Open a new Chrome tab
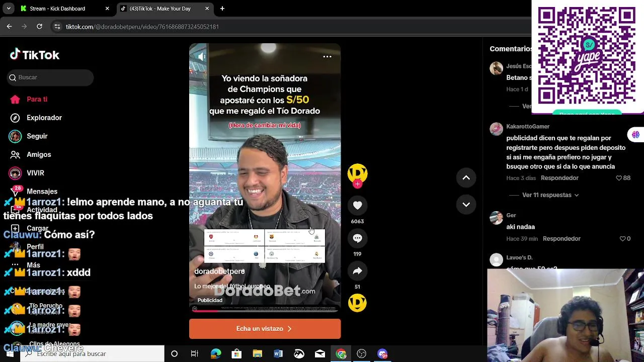The height and width of the screenshot is (362, 644). (x=222, y=9)
